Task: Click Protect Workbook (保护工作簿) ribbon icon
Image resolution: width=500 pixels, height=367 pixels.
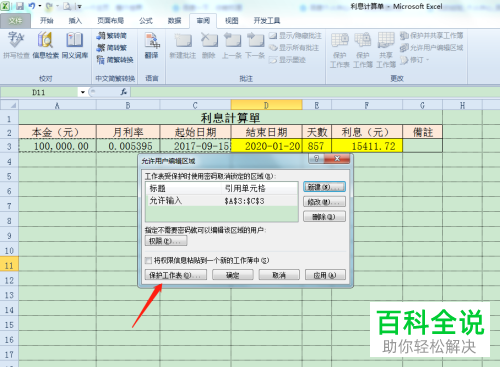Action: coord(363,50)
